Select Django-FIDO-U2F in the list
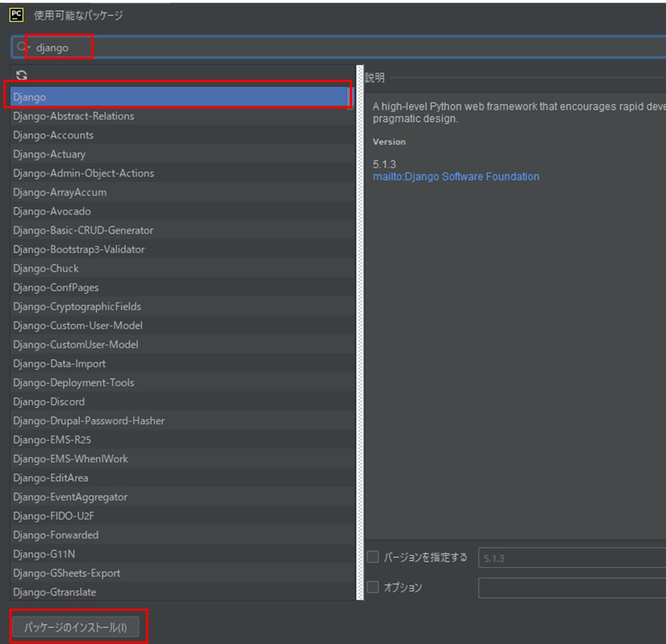 [x=182, y=516]
